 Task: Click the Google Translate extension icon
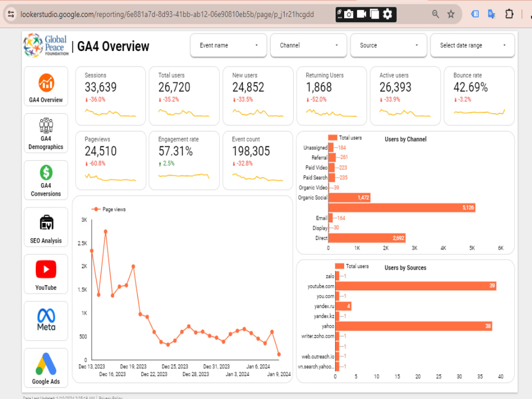[491, 14]
